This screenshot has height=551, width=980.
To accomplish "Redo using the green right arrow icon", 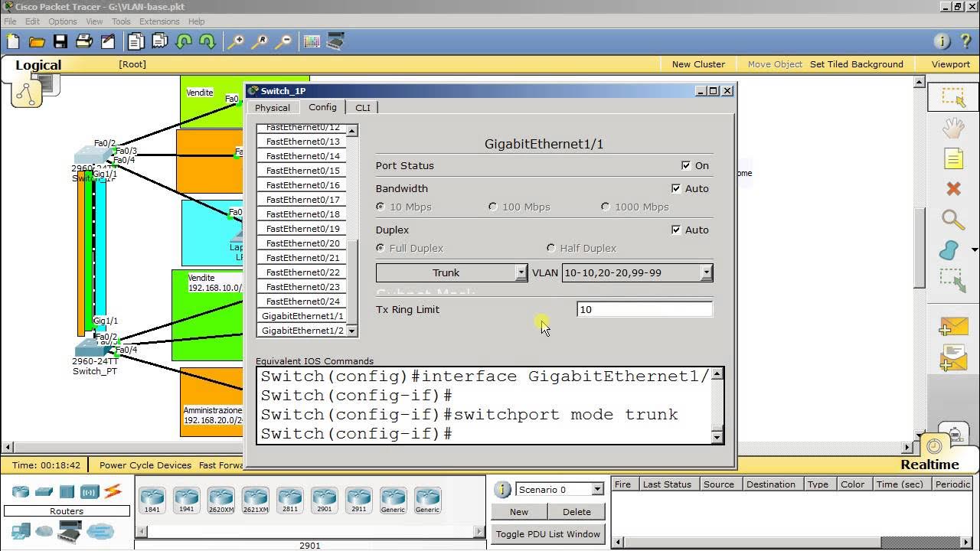I will point(207,41).
